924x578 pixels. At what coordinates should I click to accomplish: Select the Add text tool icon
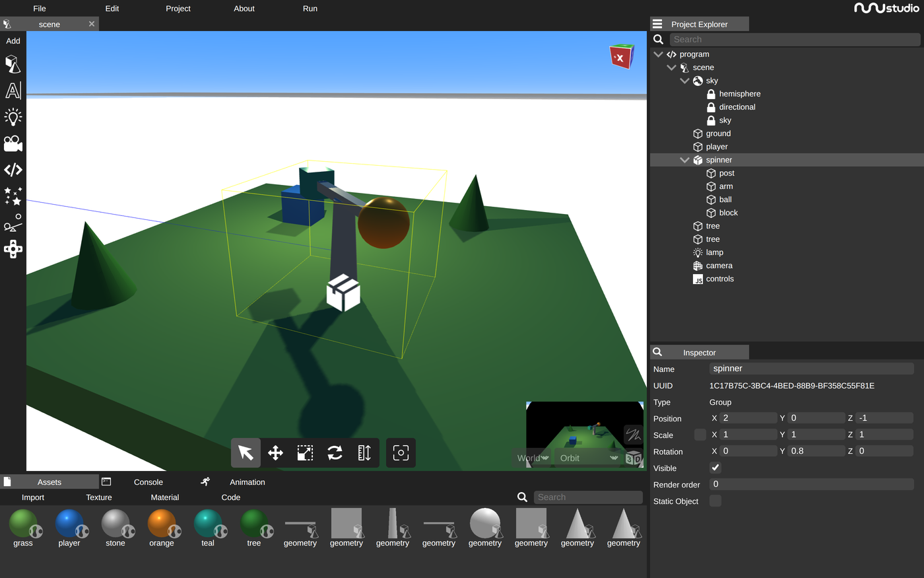tap(13, 90)
